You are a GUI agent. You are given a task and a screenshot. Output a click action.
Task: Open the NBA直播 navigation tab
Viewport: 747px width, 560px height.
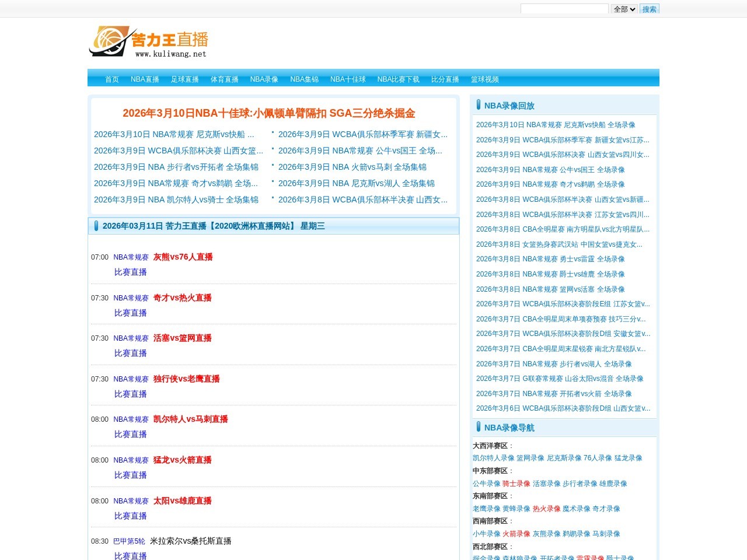145,79
